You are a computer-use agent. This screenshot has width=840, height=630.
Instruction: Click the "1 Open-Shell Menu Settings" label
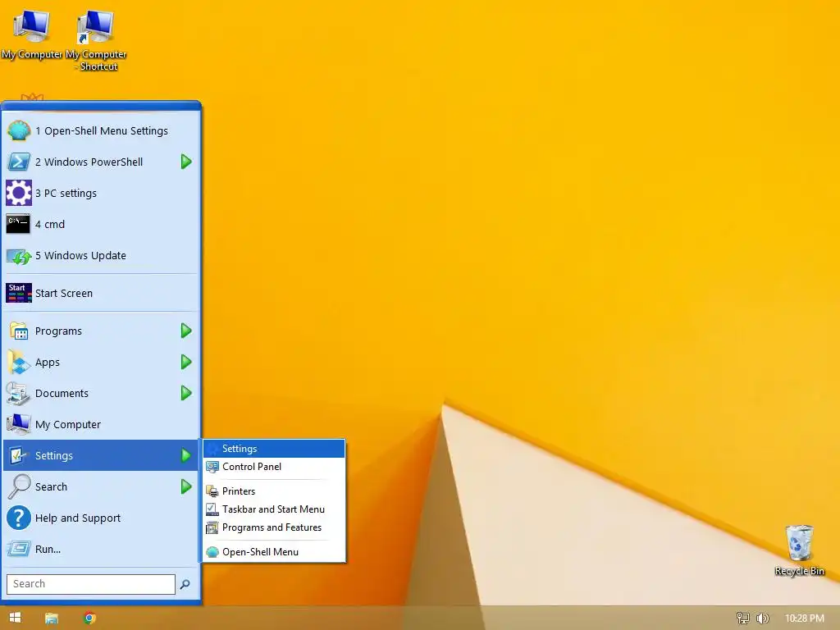(101, 130)
